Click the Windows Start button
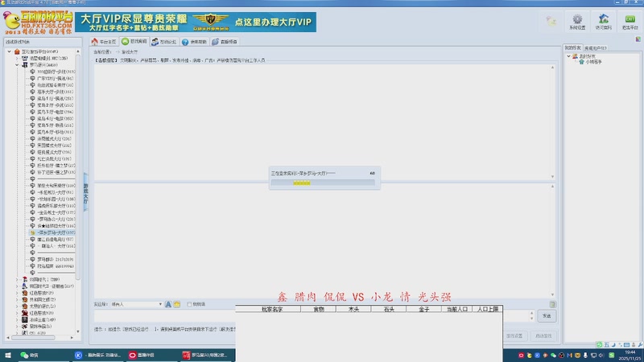The width and height of the screenshot is (644, 362). point(7,355)
